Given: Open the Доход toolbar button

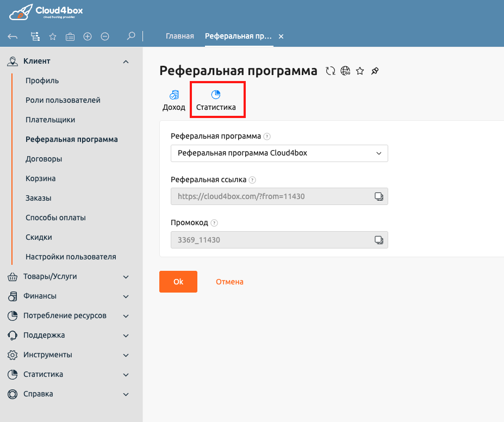Looking at the screenshot, I should (x=174, y=101).
